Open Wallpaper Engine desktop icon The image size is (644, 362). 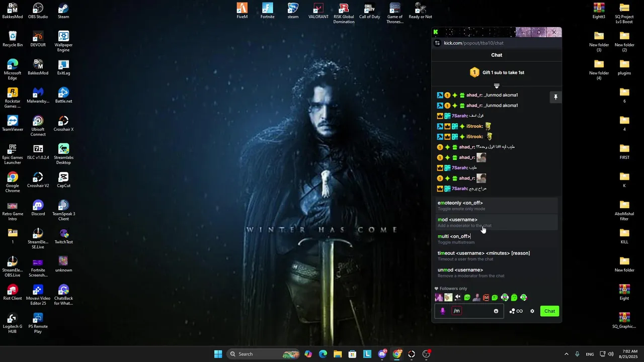tap(63, 41)
